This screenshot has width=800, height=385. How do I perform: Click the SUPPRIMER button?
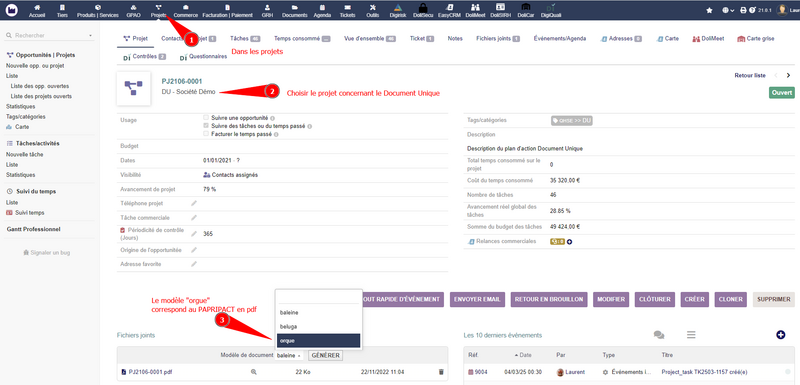click(773, 299)
